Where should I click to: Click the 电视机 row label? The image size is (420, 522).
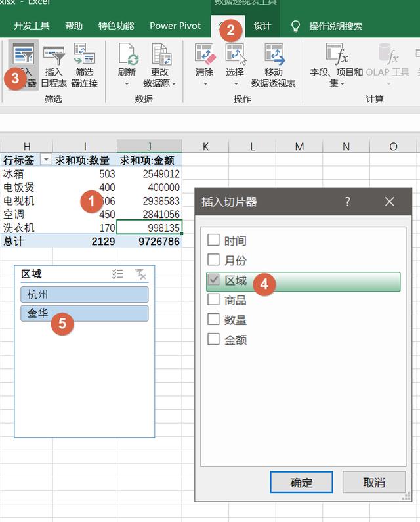pos(18,201)
